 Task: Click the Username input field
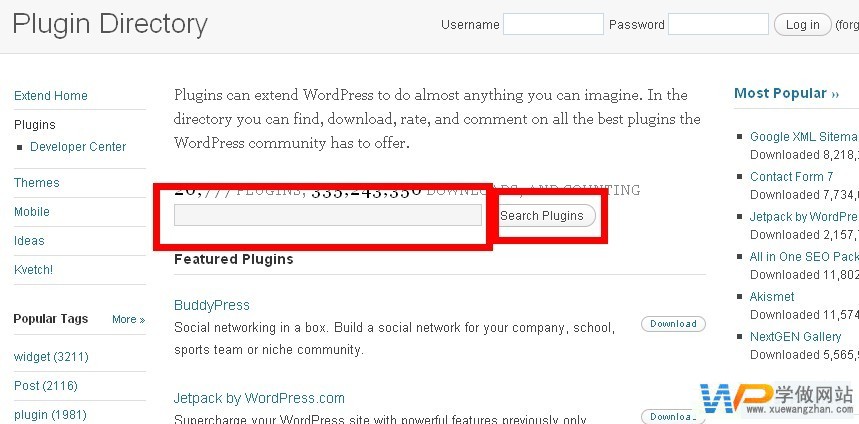pos(553,24)
